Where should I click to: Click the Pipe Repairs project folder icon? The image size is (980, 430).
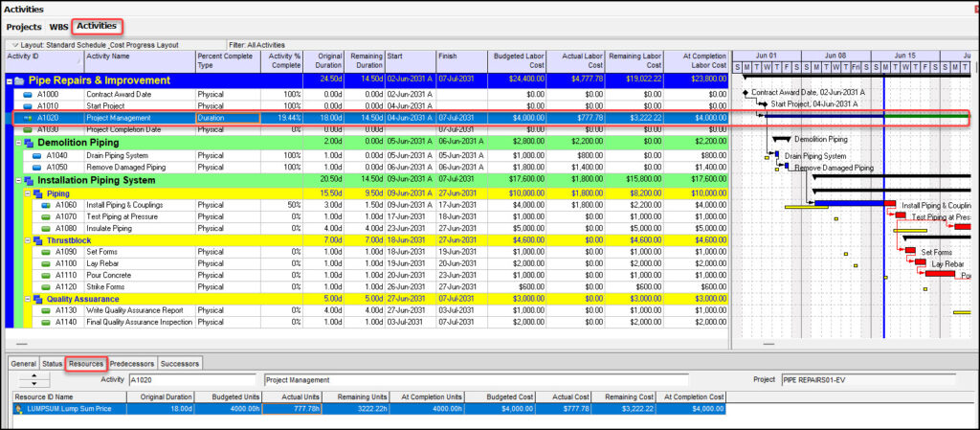[x=20, y=80]
